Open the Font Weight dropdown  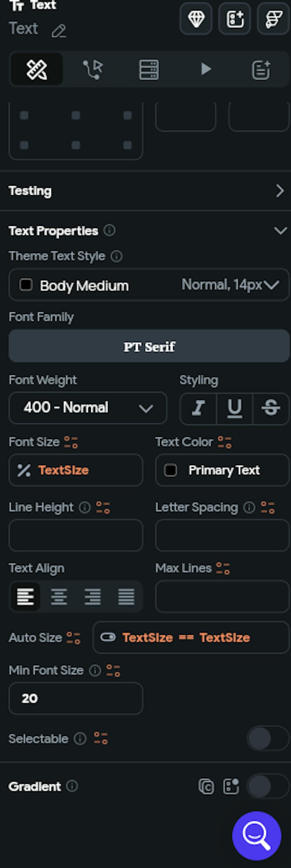pyautogui.click(x=88, y=408)
